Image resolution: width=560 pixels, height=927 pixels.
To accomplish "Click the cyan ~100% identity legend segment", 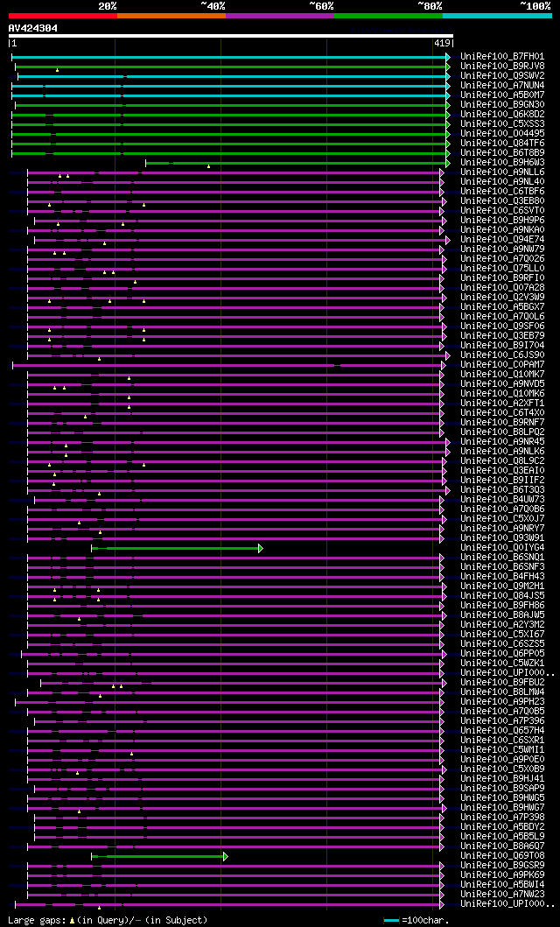I will click(497, 16).
